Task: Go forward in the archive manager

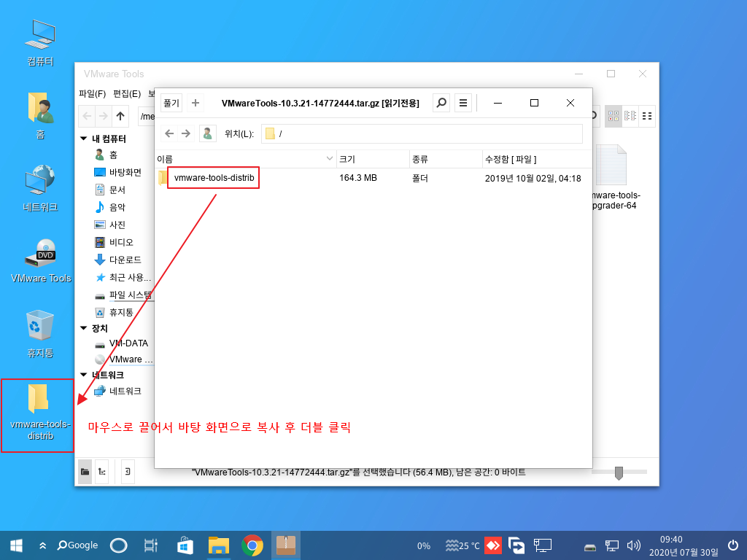Action: pyautogui.click(x=186, y=134)
